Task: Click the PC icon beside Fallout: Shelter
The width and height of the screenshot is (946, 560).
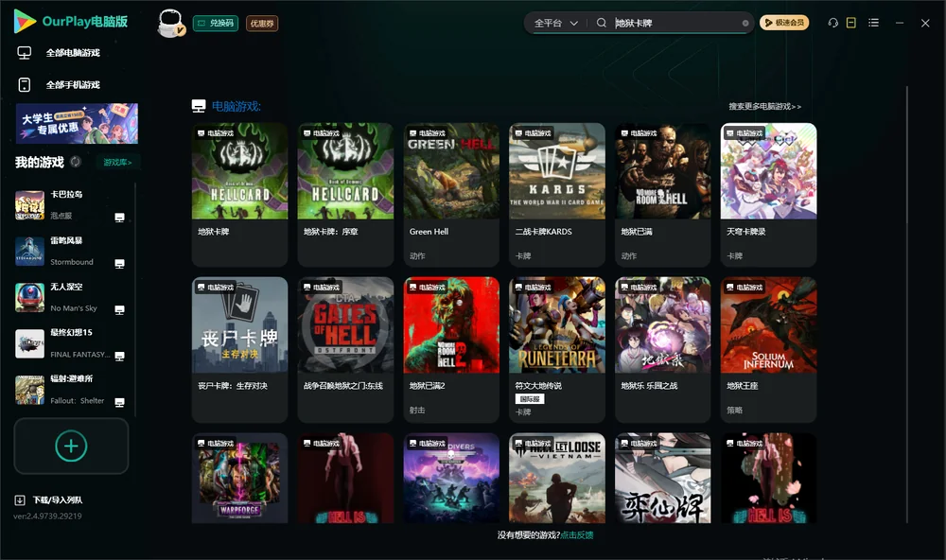Action: (119, 403)
